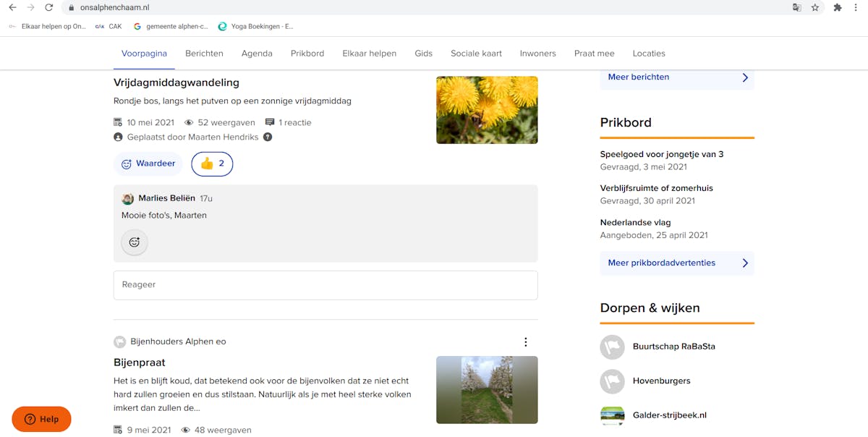Expand Meer berichten with the chevron
Image resolution: width=868 pixels, height=437 pixels.
click(x=745, y=77)
